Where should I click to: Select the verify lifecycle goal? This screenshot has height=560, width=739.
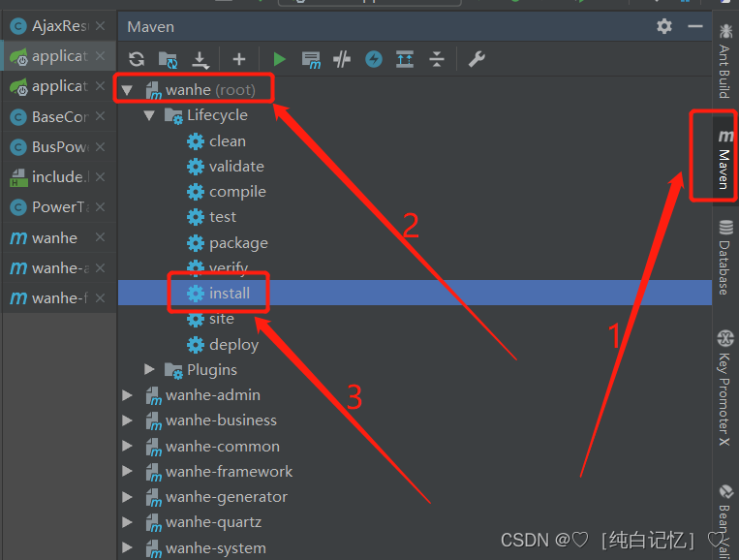(229, 268)
